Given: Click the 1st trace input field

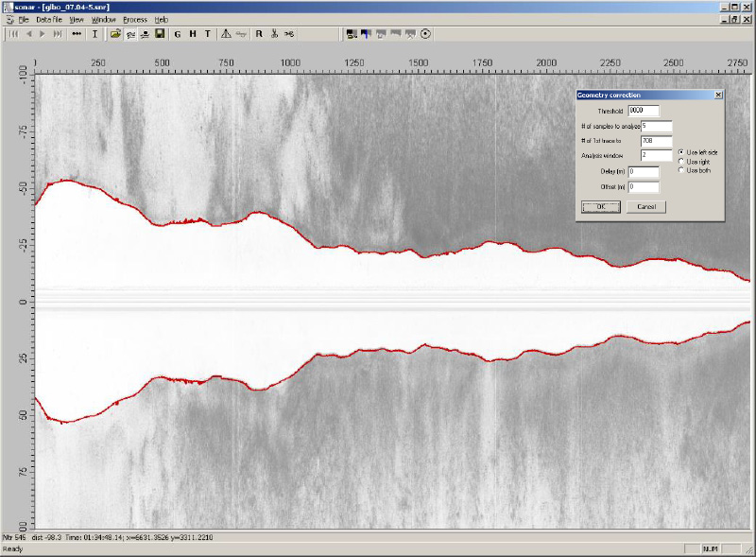Looking at the screenshot, I should click(x=656, y=141).
